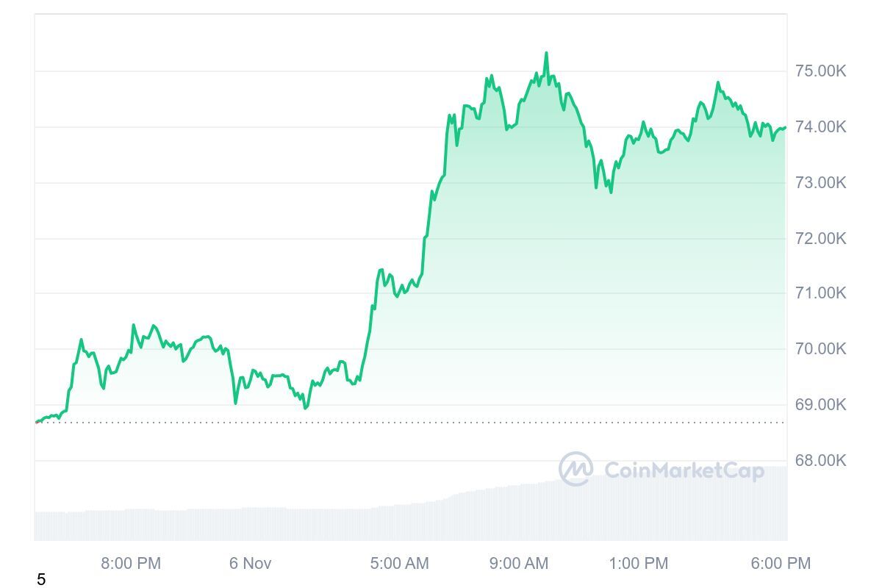Click the 6 Nov date label
The height and width of the screenshot is (588, 882).
pyautogui.click(x=250, y=564)
